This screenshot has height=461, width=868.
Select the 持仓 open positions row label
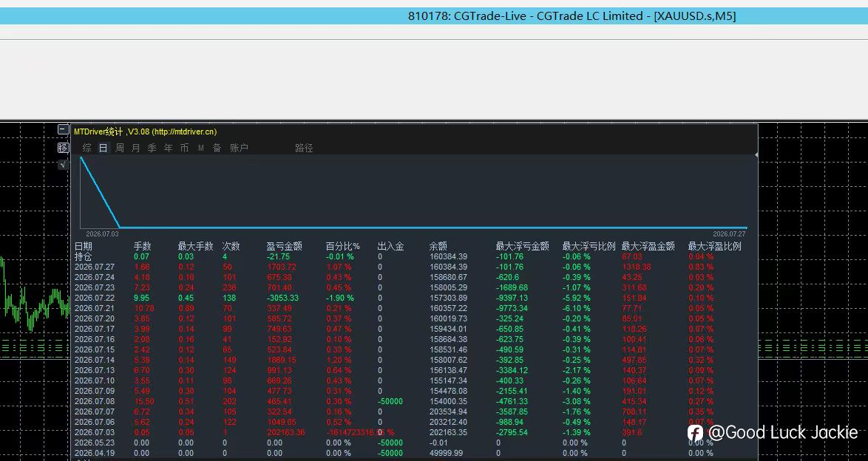(84, 257)
